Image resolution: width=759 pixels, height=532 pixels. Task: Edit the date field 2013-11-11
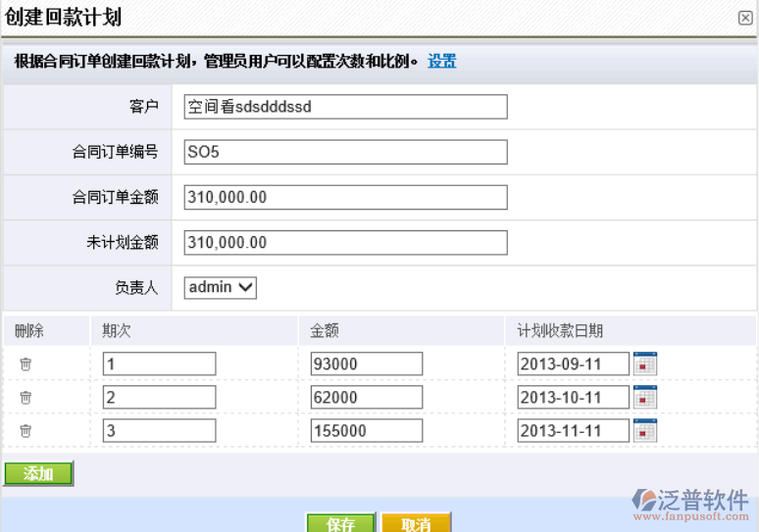[573, 430]
